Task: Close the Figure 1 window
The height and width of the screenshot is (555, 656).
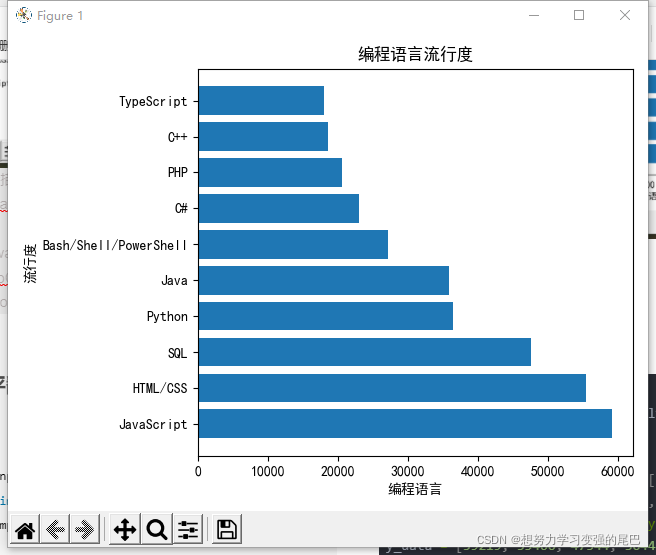Action: tap(625, 15)
